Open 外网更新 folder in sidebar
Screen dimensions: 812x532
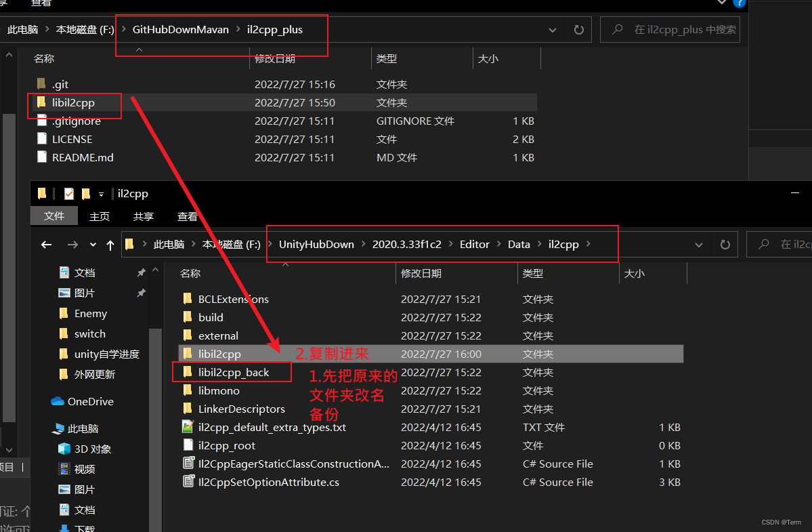[x=94, y=375]
